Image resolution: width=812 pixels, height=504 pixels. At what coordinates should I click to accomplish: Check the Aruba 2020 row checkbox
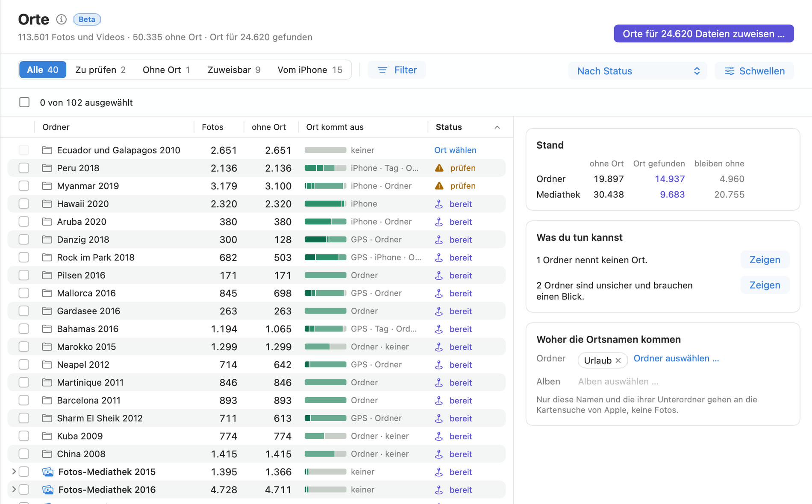coord(24,222)
